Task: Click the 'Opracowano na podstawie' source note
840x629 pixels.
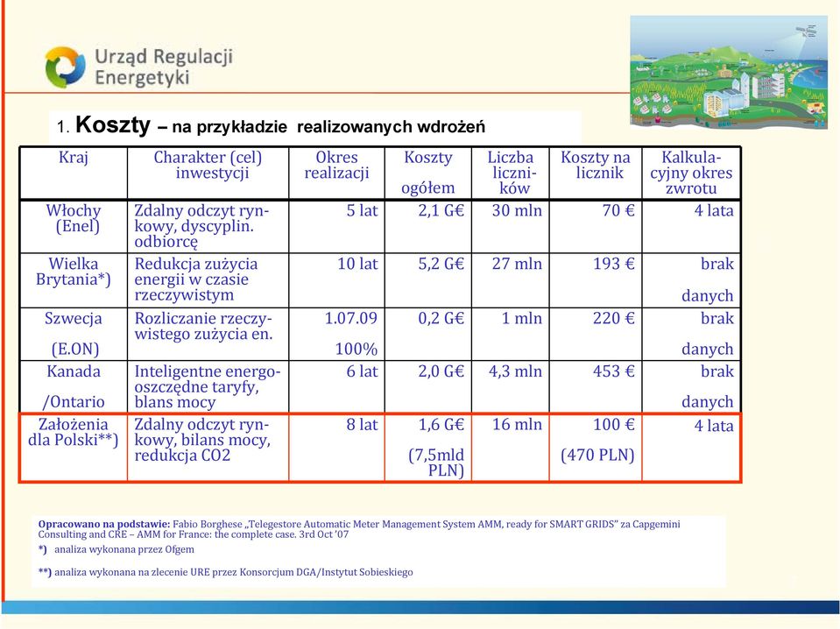Action: 359,529
